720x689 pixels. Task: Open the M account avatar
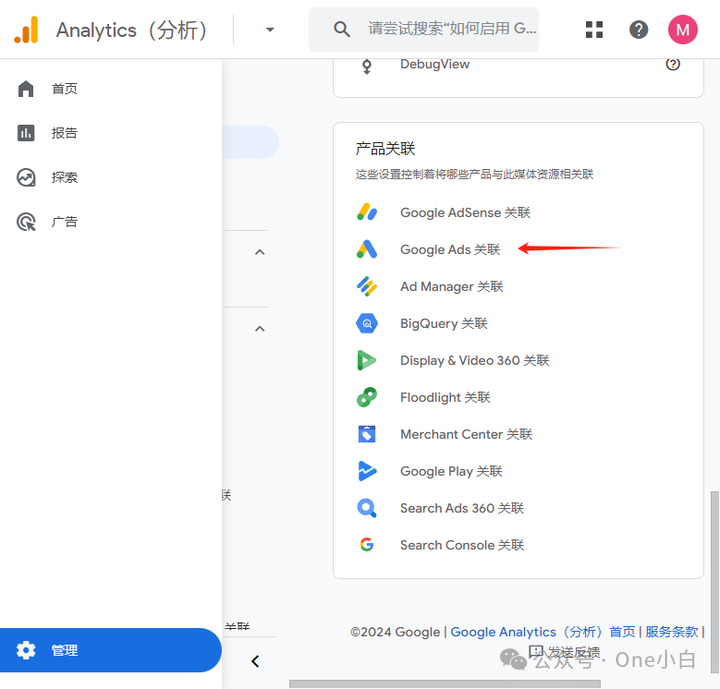tap(682, 30)
